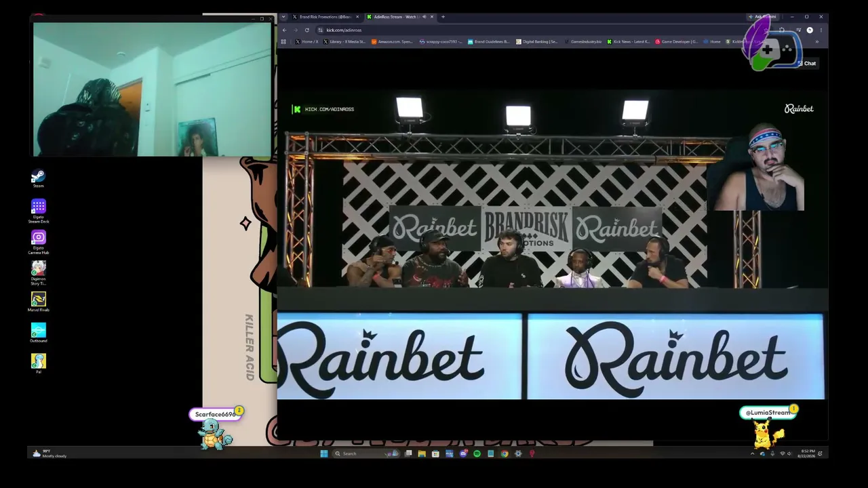
Task: Open the Digital Banking bookmark
Action: tap(536, 42)
